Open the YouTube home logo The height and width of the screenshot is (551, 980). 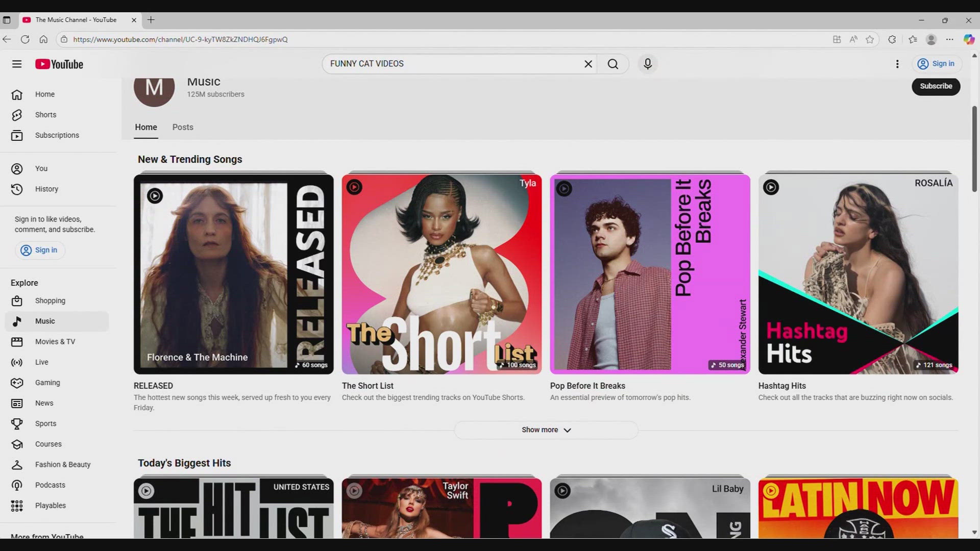(x=59, y=64)
